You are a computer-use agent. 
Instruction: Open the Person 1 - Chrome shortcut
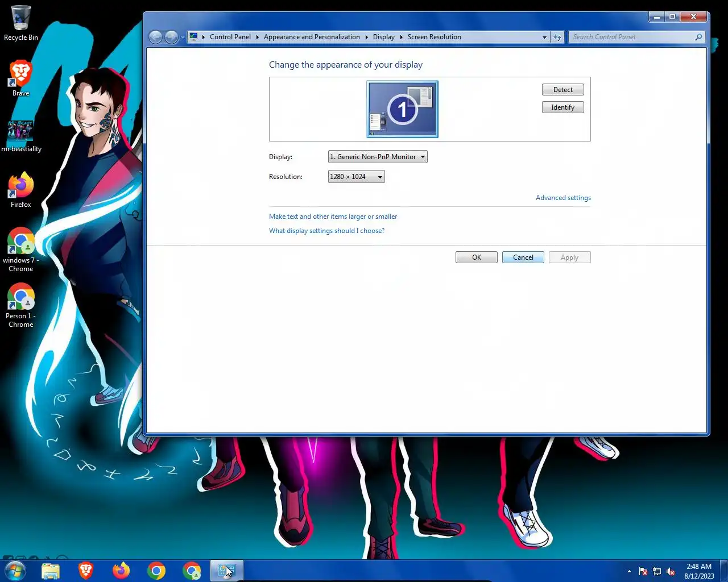point(20,306)
